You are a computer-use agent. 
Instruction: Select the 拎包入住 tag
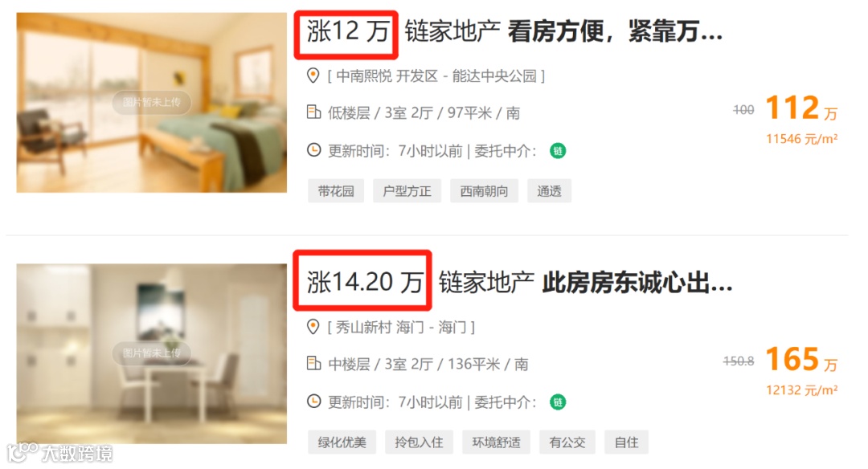click(419, 442)
